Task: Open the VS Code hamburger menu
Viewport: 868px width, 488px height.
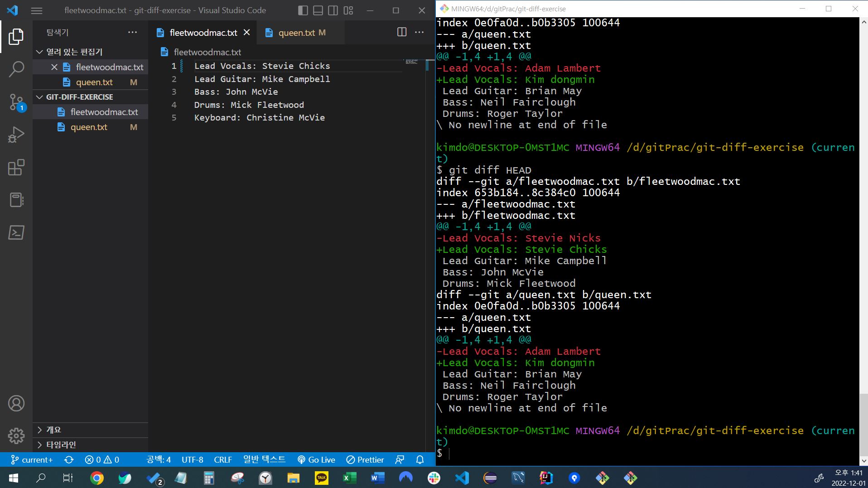Action: point(37,10)
